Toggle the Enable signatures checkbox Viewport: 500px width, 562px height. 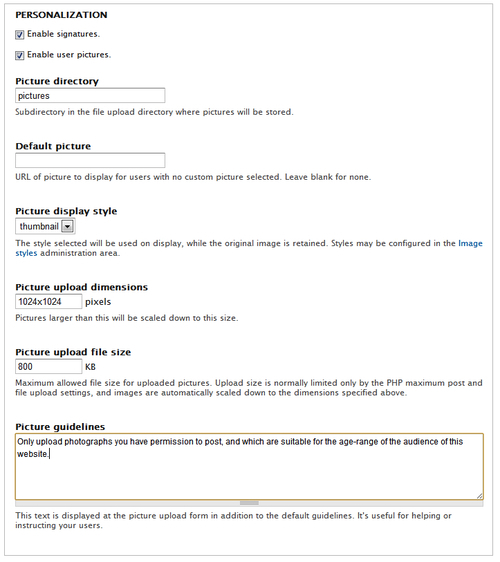(20, 35)
